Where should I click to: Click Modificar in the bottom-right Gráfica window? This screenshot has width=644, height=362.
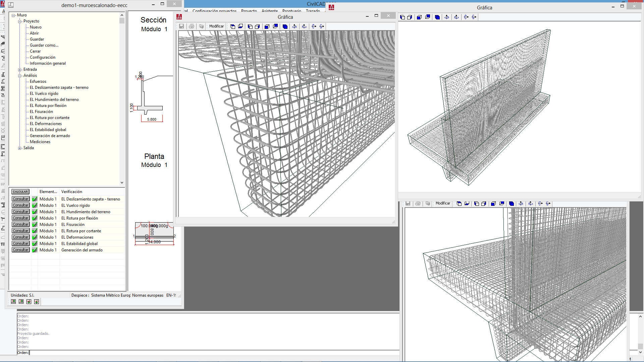(x=443, y=203)
